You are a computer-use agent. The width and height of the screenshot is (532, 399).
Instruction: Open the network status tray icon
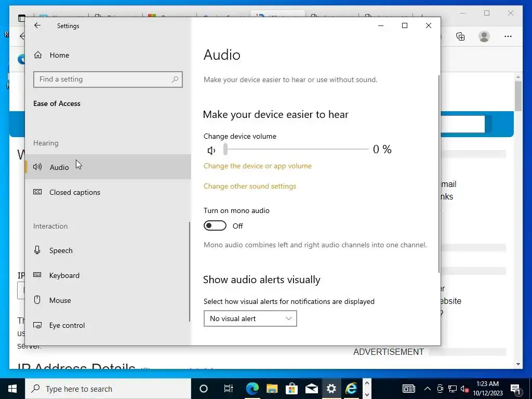click(x=453, y=389)
